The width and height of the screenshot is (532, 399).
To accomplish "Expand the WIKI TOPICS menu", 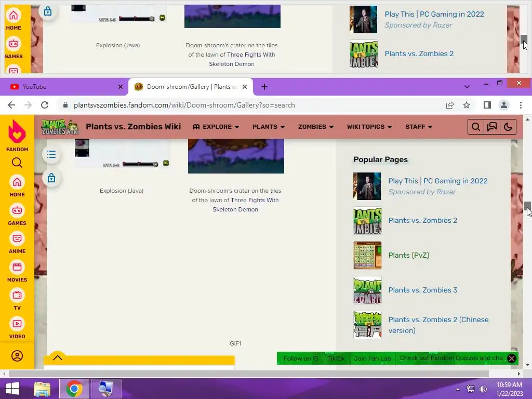I will (x=369, y=127).
